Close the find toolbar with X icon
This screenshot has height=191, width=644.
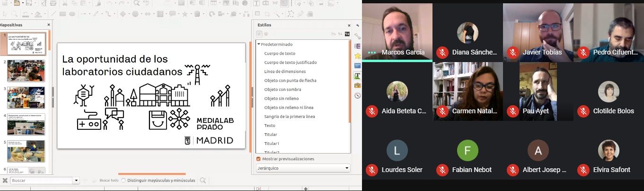(x=5, y=181)
